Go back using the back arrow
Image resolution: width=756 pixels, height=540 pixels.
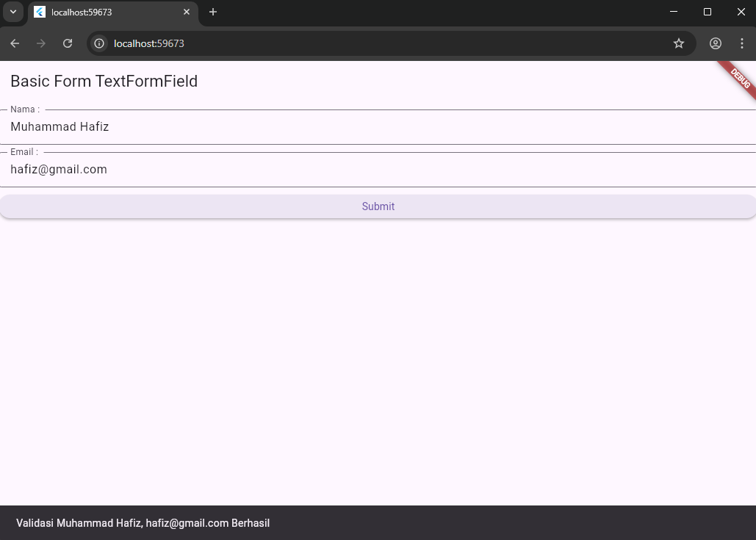(x=15, y=43)
